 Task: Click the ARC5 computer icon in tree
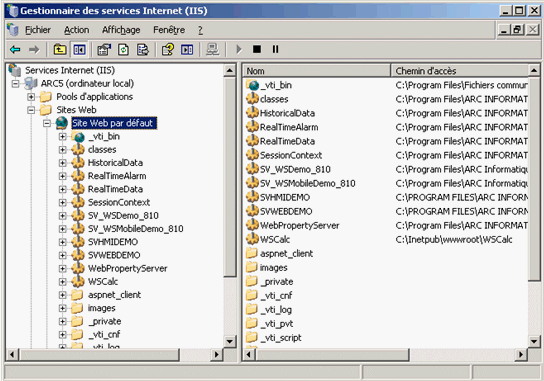(x=31, y=83)
